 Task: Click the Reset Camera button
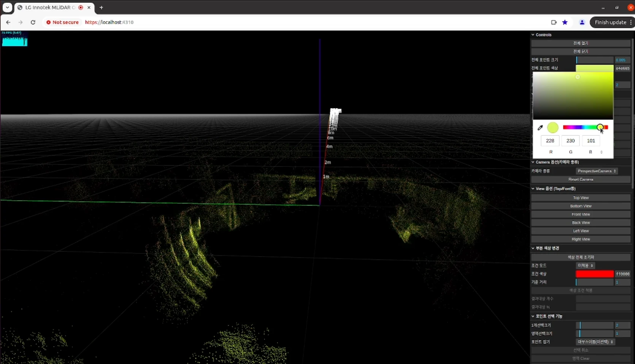click(x=581, y=179)
